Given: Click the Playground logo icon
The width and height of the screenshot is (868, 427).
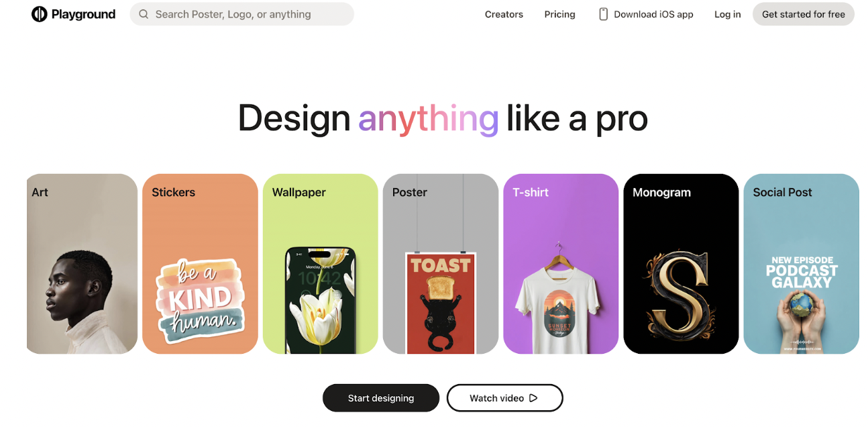Looking at the screenshot, I should [40, 14].
